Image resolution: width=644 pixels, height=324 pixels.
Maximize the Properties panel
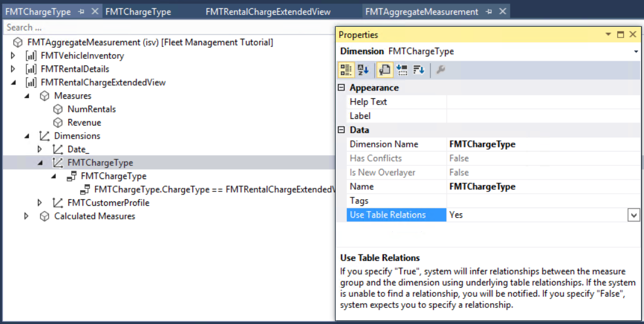621,34
